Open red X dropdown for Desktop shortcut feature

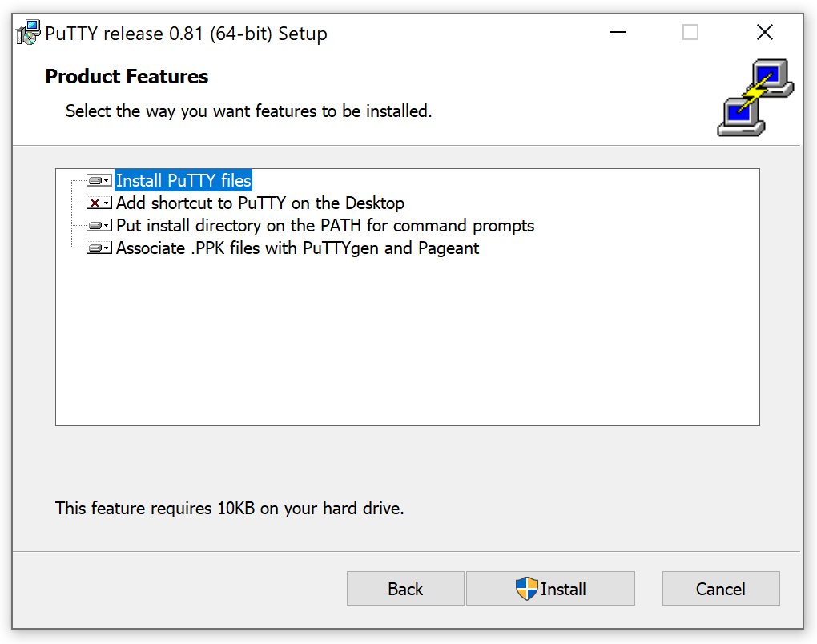coord(99,203)
